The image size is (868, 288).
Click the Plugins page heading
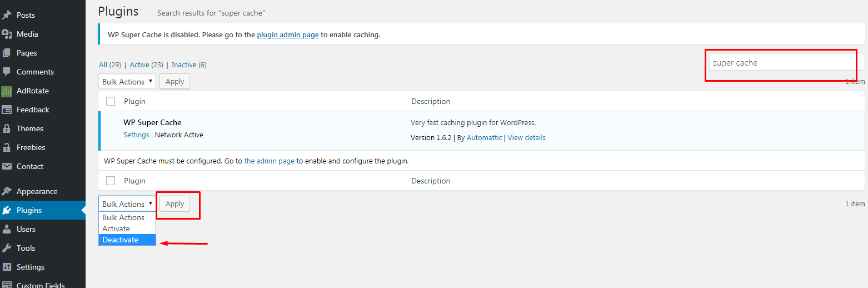118,11
